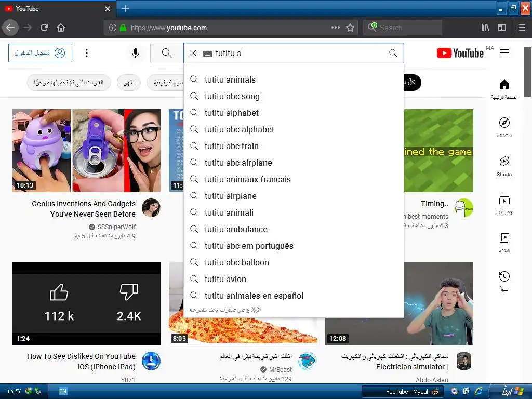The height and width of the screenshot is (399, 532).
Task: Select suggestion "tutitu abc alphabet"
Action: (x=294, y=129)
